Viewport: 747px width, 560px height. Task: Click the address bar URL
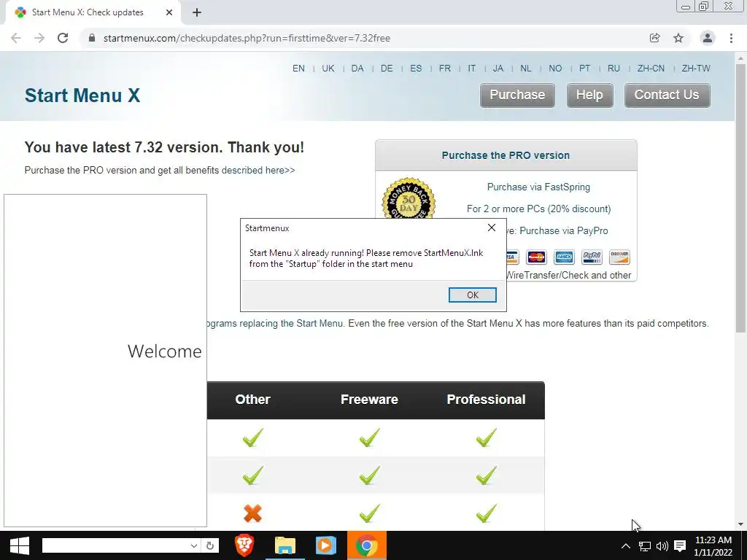(247, 38)
